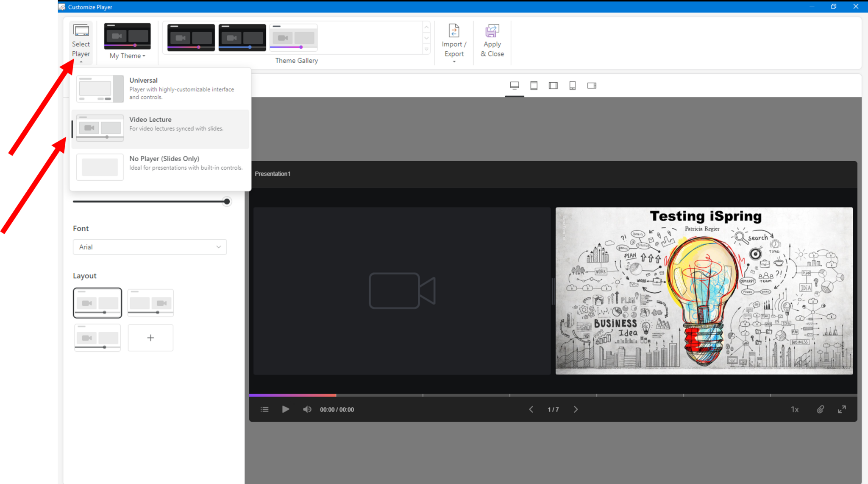Select phone portrait preview icon
Screen dimensions: 868x484
coord(572,86)
